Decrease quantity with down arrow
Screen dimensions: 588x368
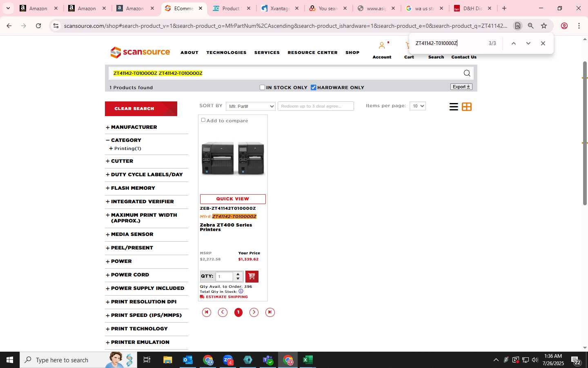[x=238, y=279]
